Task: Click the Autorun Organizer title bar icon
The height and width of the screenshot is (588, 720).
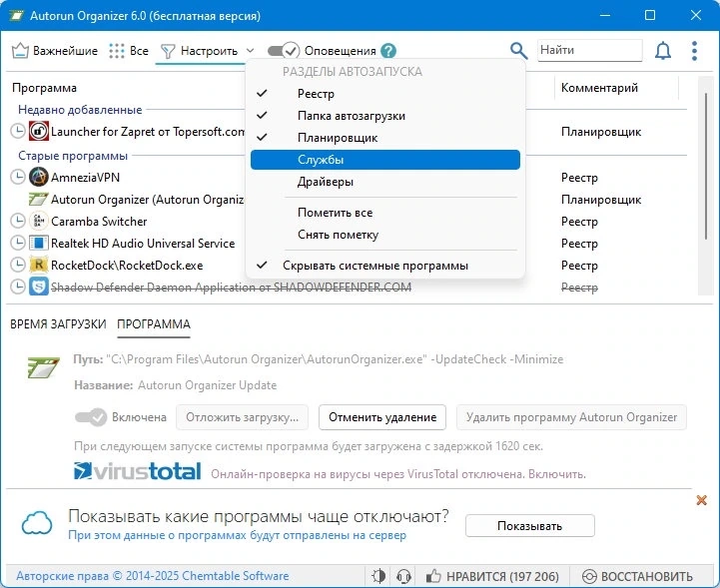Action: click(17, 16)
